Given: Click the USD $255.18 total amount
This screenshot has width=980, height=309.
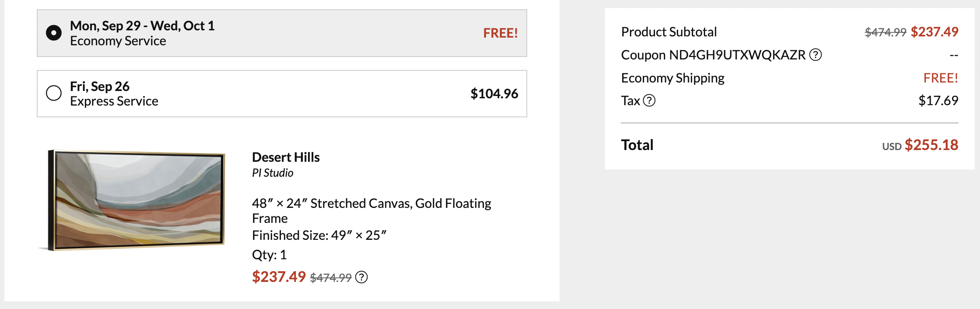Looking at the screenshot, I should pos(920,145).
